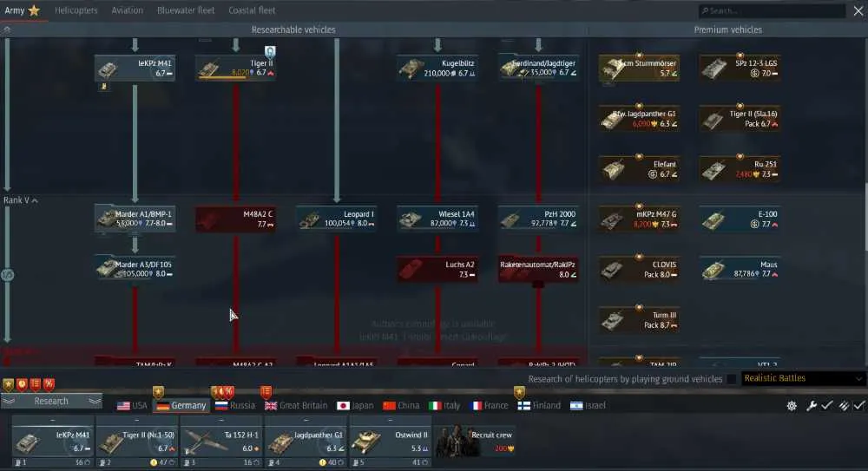Select the Ostwind II crew slot
This screenshot has height=471, width=868.
click(x=391, y=442)
